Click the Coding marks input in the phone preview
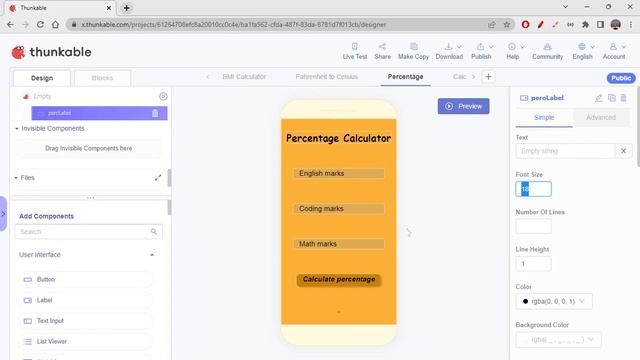Image resolution: width=640 pixels, height=360 pixels. click(338, 209)
